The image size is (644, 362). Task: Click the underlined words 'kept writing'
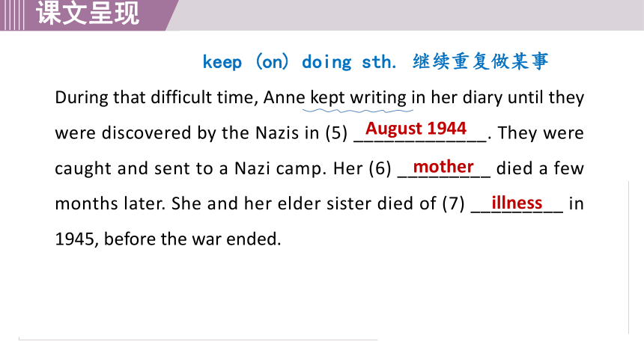[x=358, y=98]
